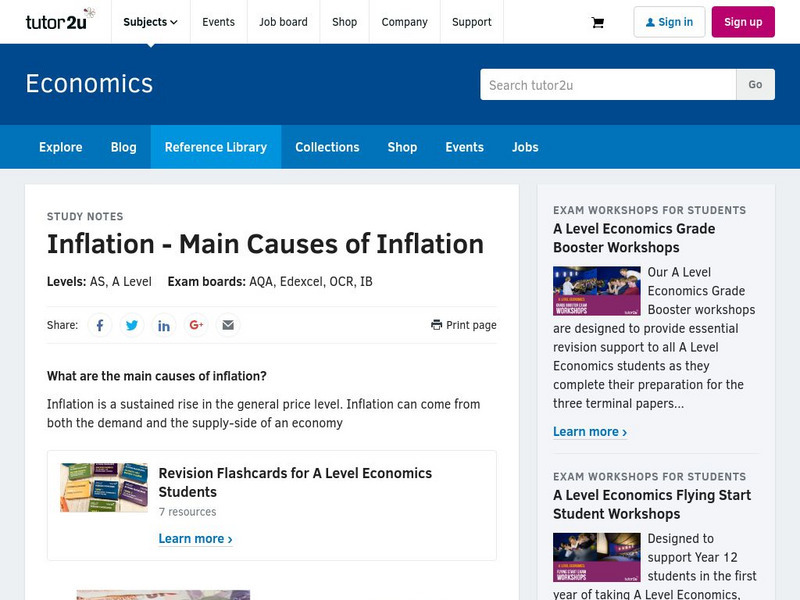Open the shopping cart icon
Screen dimensions: 800x600
click(x=598, y=22)
